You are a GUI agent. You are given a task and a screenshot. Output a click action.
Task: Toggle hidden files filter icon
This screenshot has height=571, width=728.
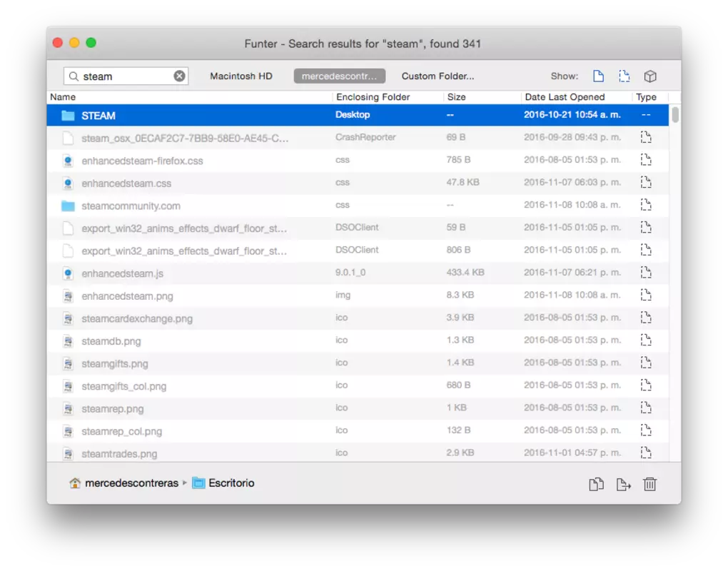tap(624, 76)
